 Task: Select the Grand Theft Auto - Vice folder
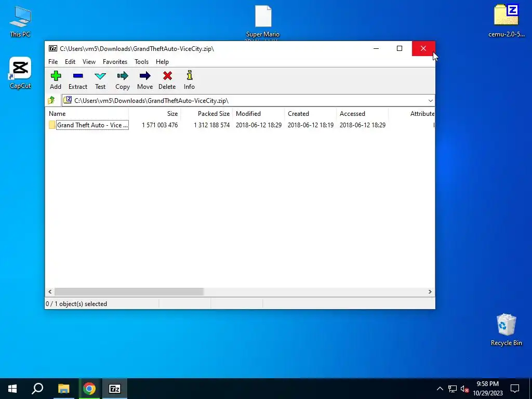click(x=88, y=125)
